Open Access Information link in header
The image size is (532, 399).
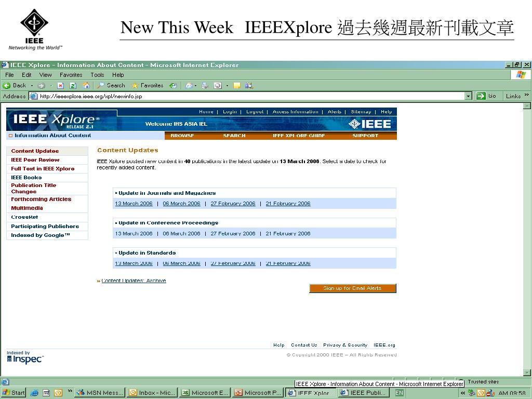coord(296,112)
